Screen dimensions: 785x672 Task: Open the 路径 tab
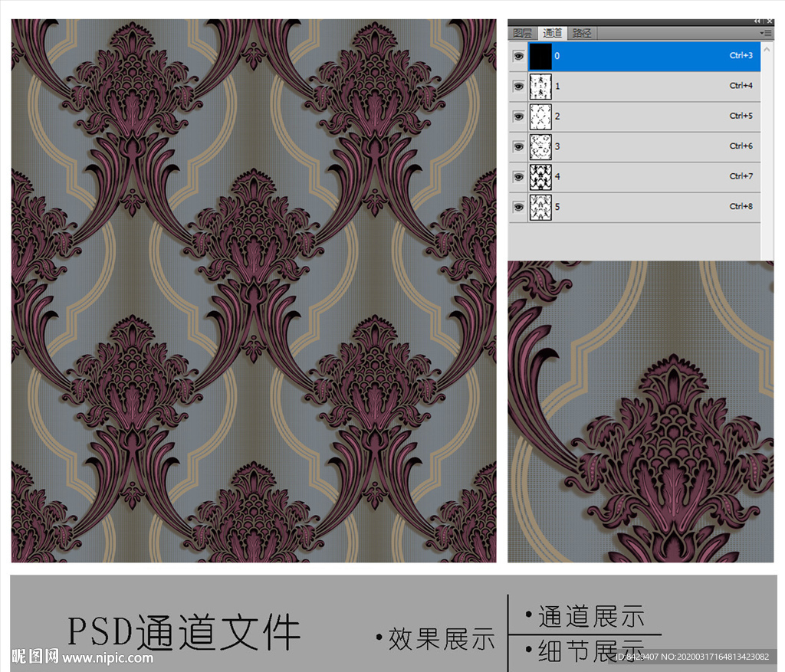[x=582, y=33]
